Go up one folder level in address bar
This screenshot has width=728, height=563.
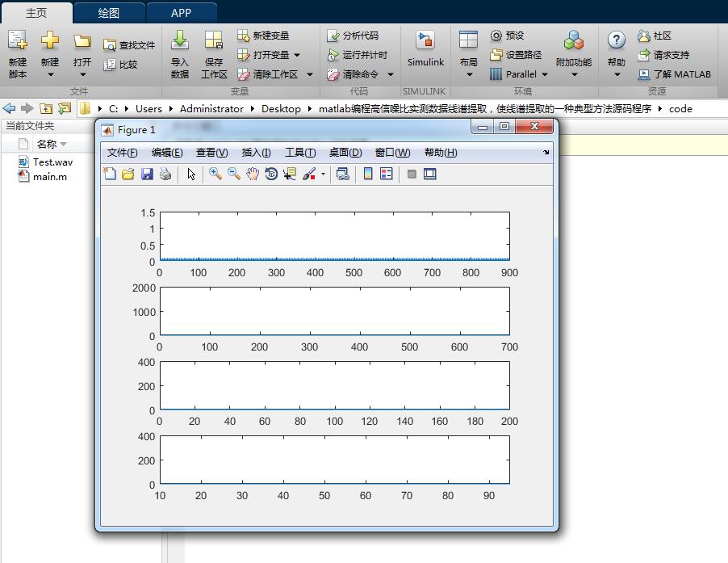click(46, 109)
